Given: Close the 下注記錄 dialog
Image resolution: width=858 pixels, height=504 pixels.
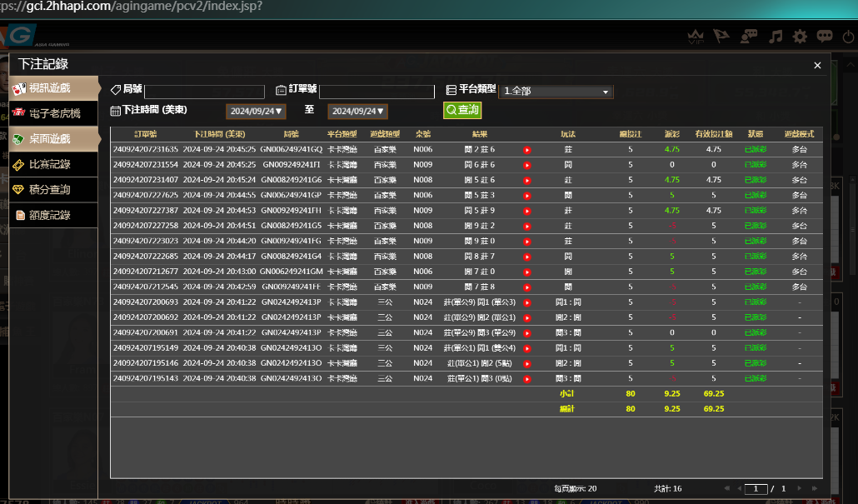Looking at the screenshot, I should click(x=817, y=65).
